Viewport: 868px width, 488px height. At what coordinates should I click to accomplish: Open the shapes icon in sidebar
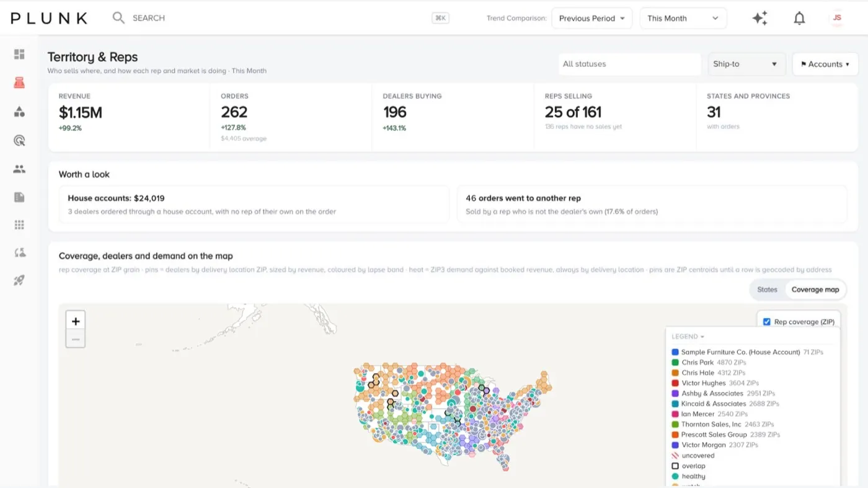coord(19,112)
